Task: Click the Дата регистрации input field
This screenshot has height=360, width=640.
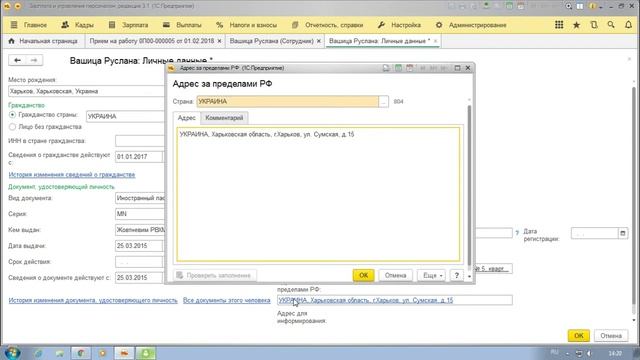Action: click(x=595, y=233)
